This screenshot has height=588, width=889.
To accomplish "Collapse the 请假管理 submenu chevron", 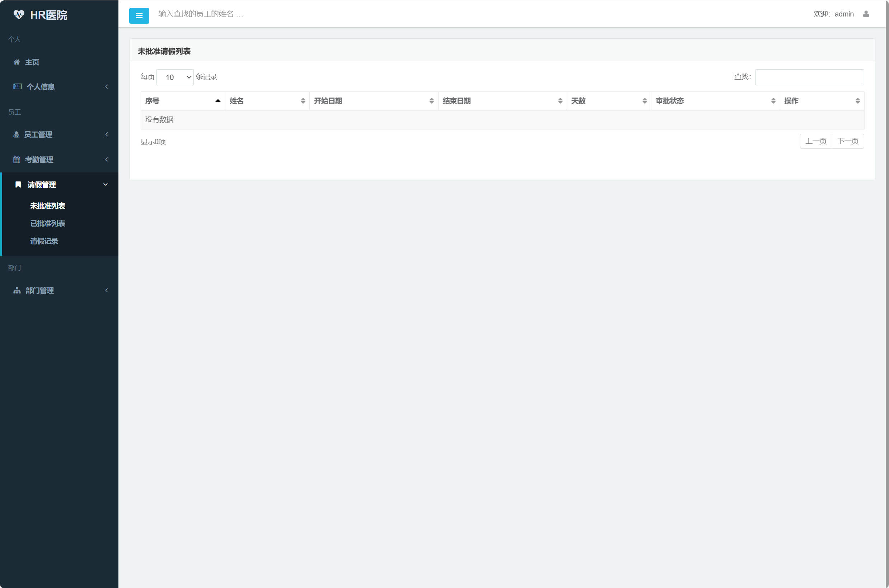I will pyautogui.click(x=106, y=185).
